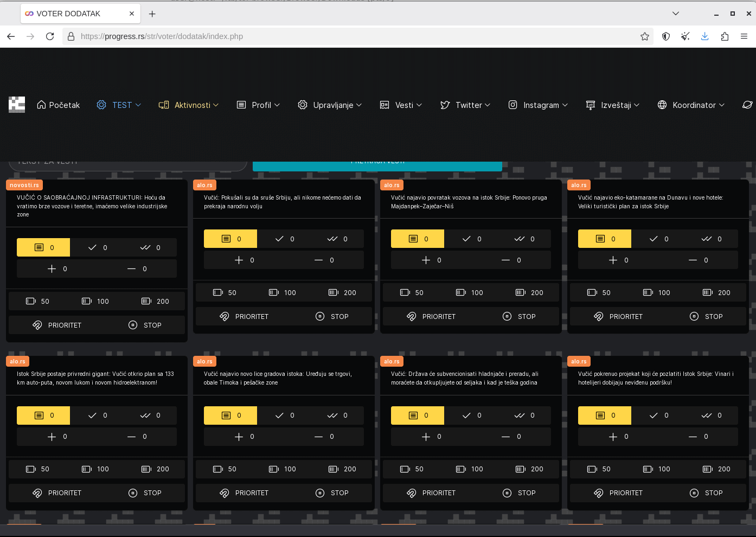
Task: Click alo.rs tag on 'eko-katamarane' card
Action: tap(579, 186)
